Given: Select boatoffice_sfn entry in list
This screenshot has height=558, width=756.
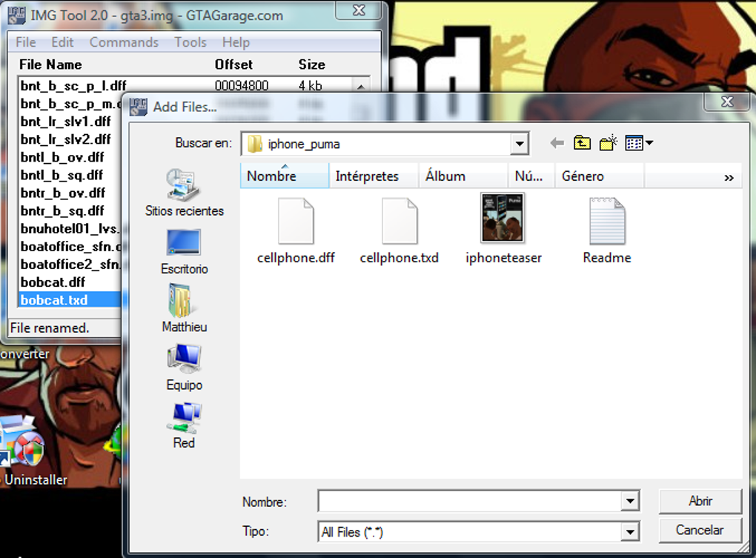Looking at the screenshot, I should [70, 246].
